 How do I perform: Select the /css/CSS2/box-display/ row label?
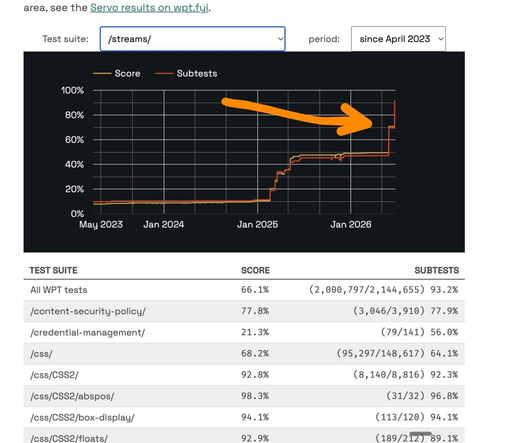coord(82,418)
